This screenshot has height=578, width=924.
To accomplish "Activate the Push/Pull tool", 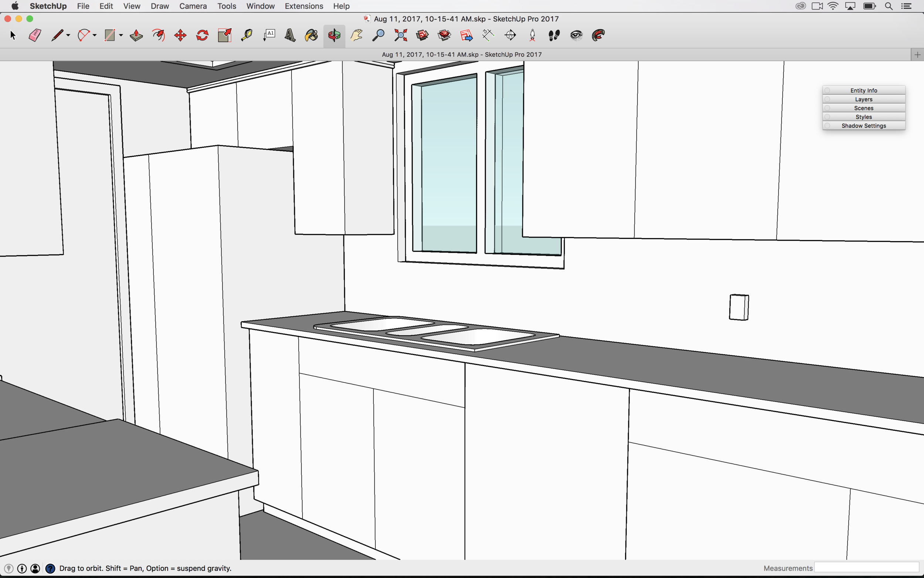I will tap(136, 36).
